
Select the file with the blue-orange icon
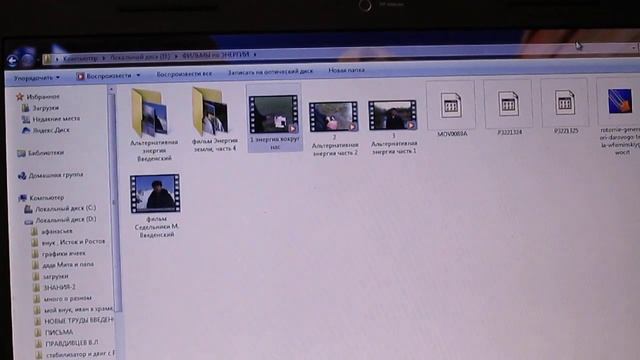(x=619, y=101)
